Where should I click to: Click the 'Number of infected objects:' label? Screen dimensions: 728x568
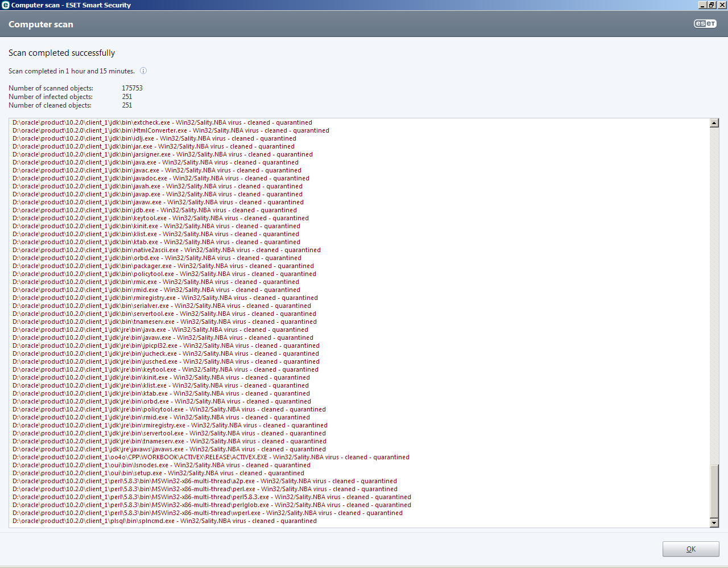pyautogui.click(x=51, y=97)
